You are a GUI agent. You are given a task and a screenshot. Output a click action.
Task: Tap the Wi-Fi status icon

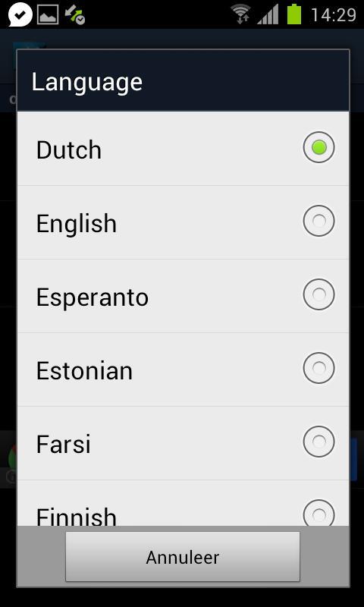(240, 14)
